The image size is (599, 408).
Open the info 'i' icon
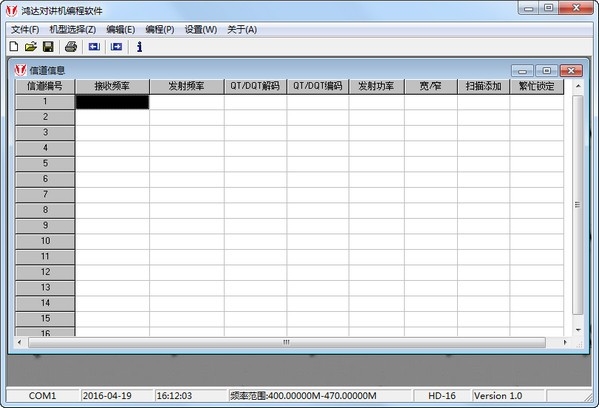[x=139, y=47]
